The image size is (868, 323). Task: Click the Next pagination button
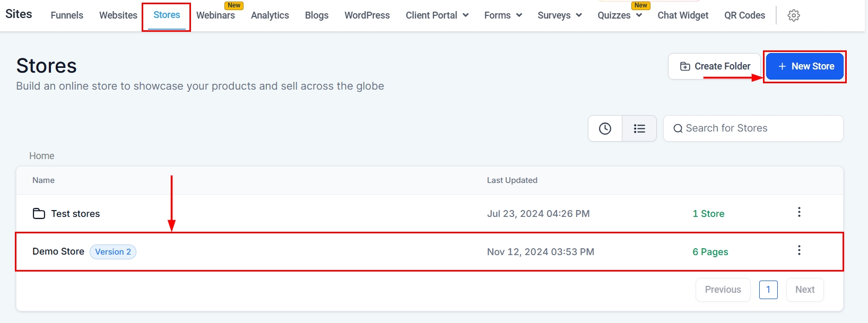804,290
